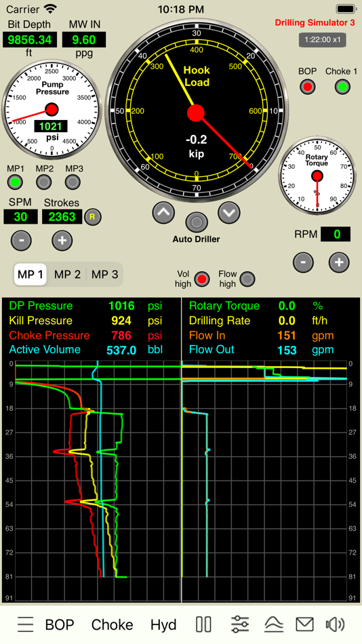Open the sliders settings icon
The width and height of the screenshot is (362, 644).
tap(239, 625)
